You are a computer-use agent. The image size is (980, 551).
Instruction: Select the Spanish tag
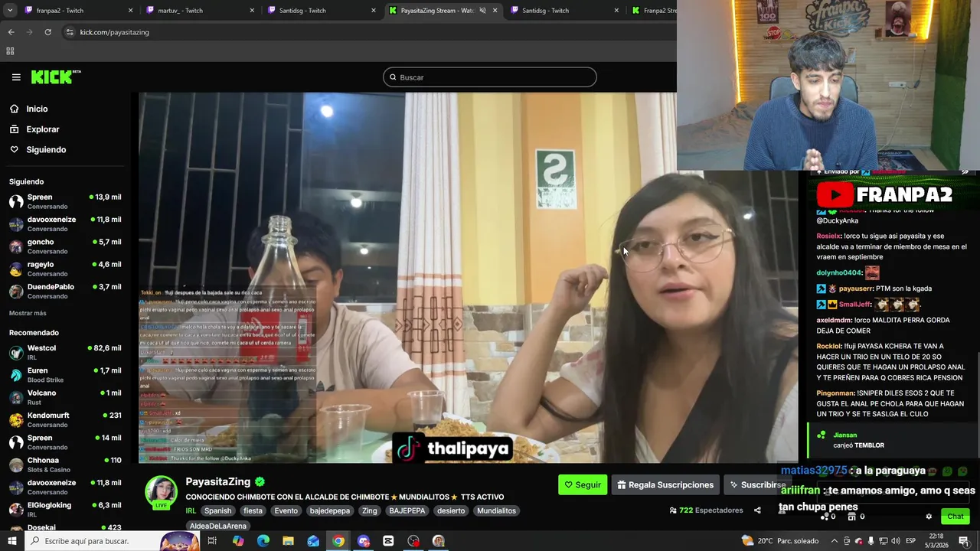[x=217, y=510]
